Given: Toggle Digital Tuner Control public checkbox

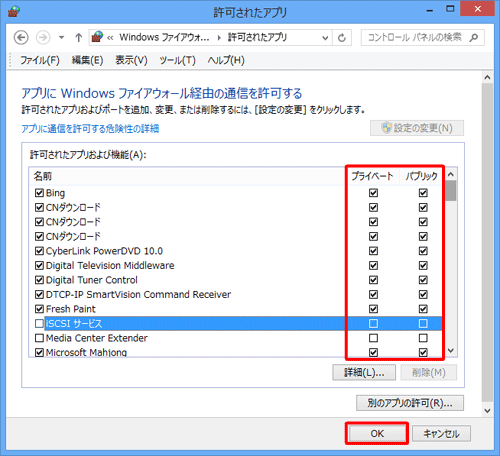Looking at the screenshot, I should 423,280.
